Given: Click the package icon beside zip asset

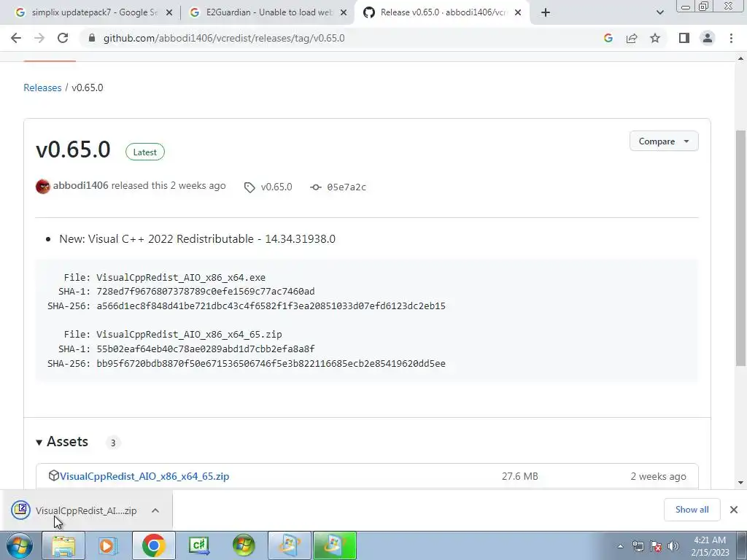Looking at the screenshot, I should click(x=53, y=475).
